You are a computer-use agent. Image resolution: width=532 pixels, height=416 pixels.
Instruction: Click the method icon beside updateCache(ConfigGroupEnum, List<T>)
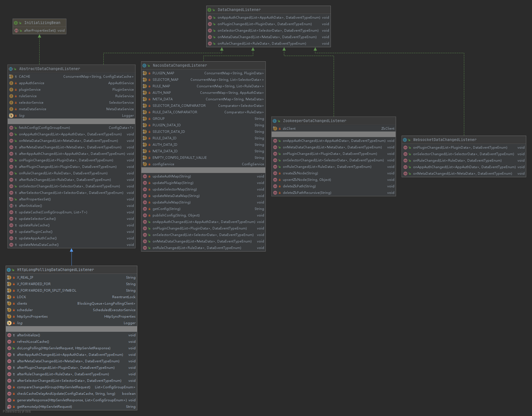pyautogui.click(x=11, y=212)
